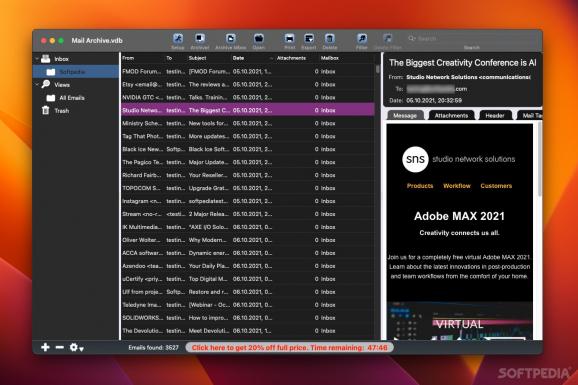578x385 pixels.
Task: Select Views in the sidebar
Action: pyautogui.click(x=62, y=85)
